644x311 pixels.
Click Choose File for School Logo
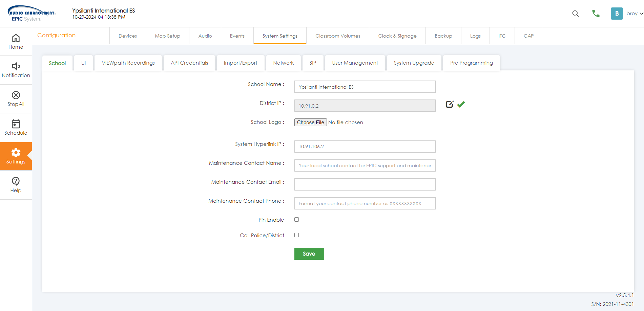[x=310, y=123]
